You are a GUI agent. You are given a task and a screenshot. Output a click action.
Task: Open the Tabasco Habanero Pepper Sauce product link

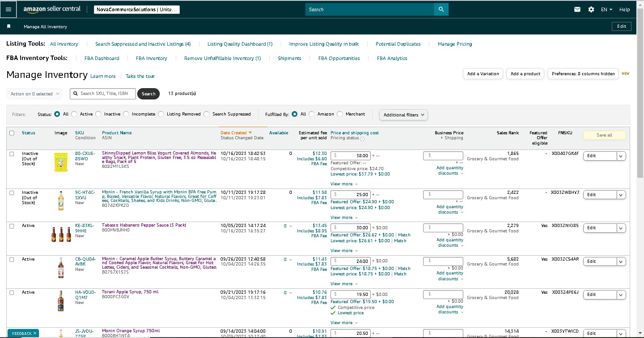point(144,225)
